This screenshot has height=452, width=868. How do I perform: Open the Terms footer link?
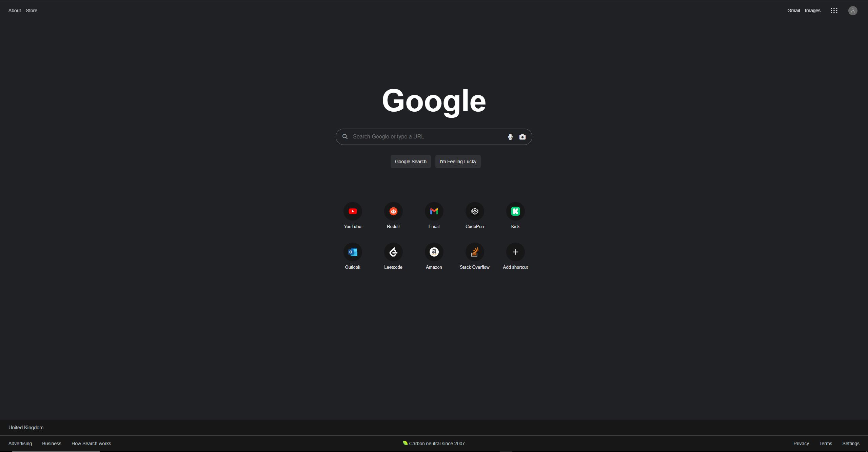[x=826, y=444]
